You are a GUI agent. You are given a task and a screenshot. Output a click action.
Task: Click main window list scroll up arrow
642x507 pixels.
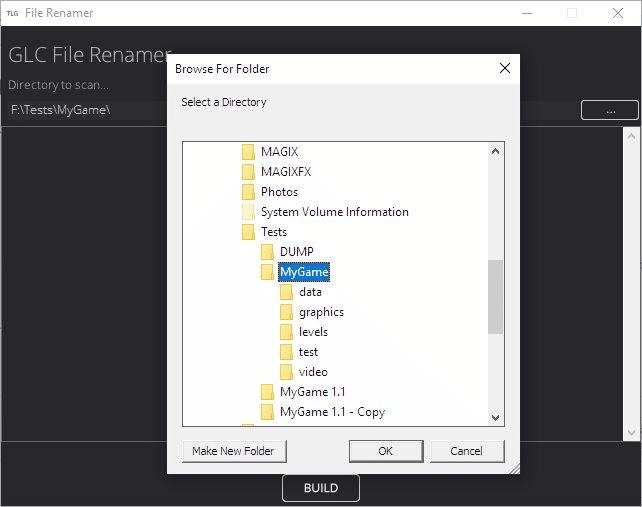pyautogui.click(x=631, y=136)
